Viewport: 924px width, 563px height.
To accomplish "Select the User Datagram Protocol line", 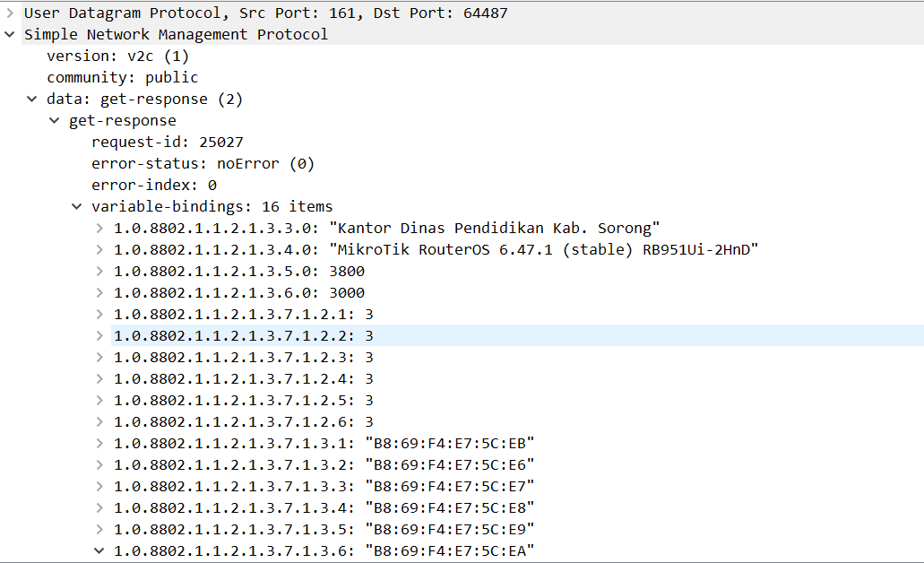I will point(266,13).
